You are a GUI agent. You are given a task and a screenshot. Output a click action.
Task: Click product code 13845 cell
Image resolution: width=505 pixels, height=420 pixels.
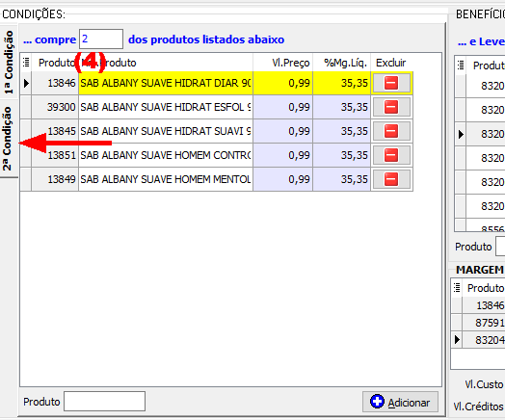point(55,131)
